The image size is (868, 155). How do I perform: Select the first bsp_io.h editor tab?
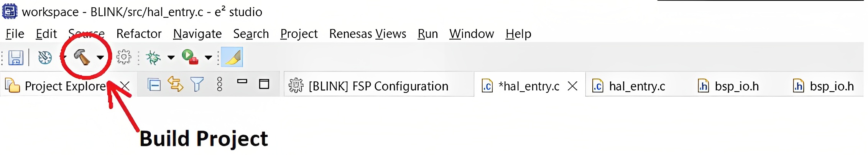pos(728,86)
